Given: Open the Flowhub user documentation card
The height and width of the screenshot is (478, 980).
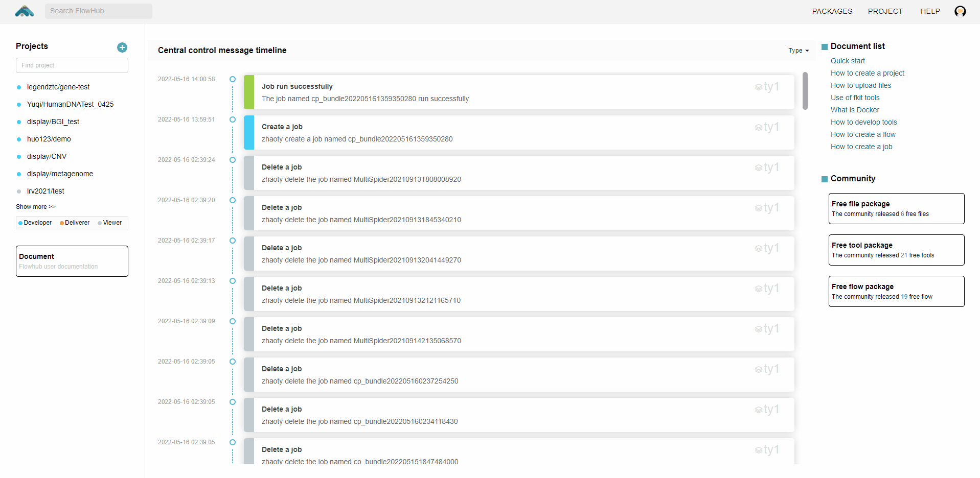Looking at the screenshot, I should coord(72,261).
